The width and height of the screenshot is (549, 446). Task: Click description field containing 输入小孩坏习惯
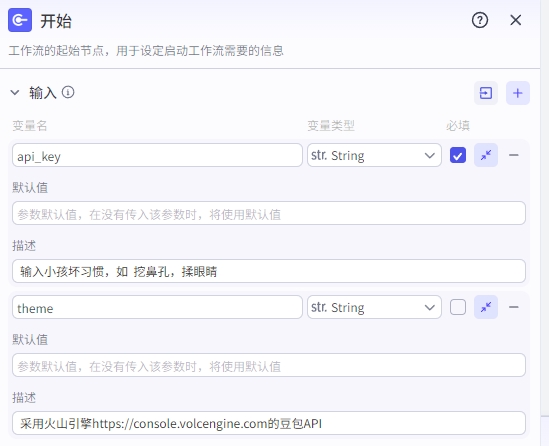tap(269, 271)
